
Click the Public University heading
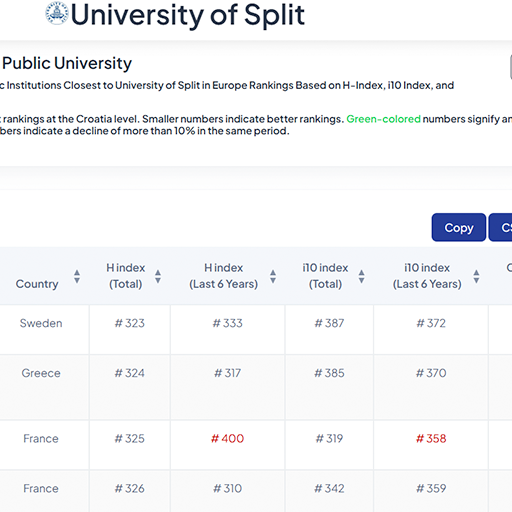pyautogui.click(x=67, y=63)
